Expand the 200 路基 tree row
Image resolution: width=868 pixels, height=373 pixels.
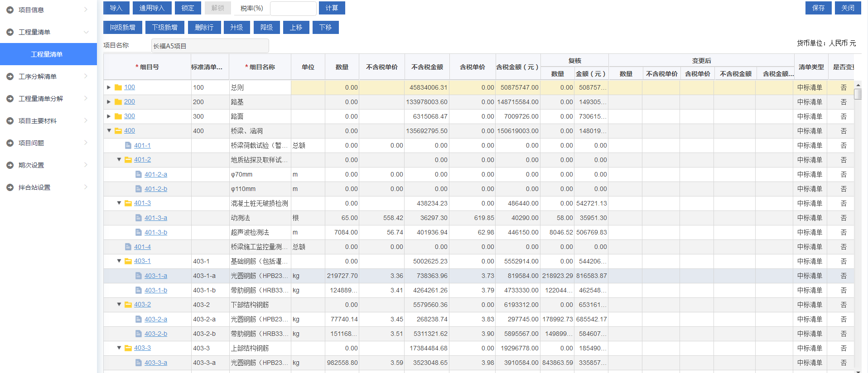109,102
